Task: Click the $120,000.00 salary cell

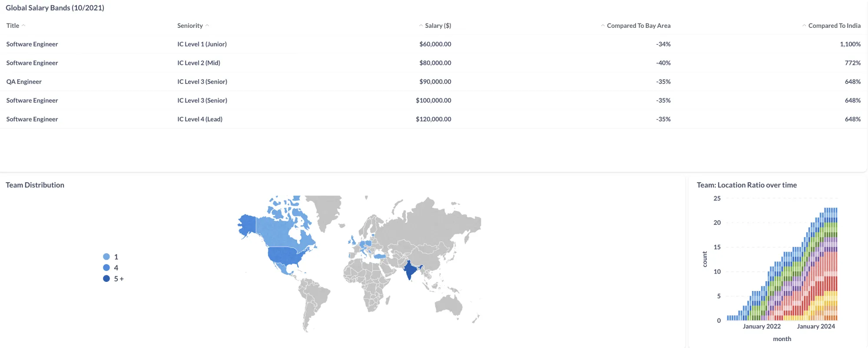Action: (x=433, y=119)
